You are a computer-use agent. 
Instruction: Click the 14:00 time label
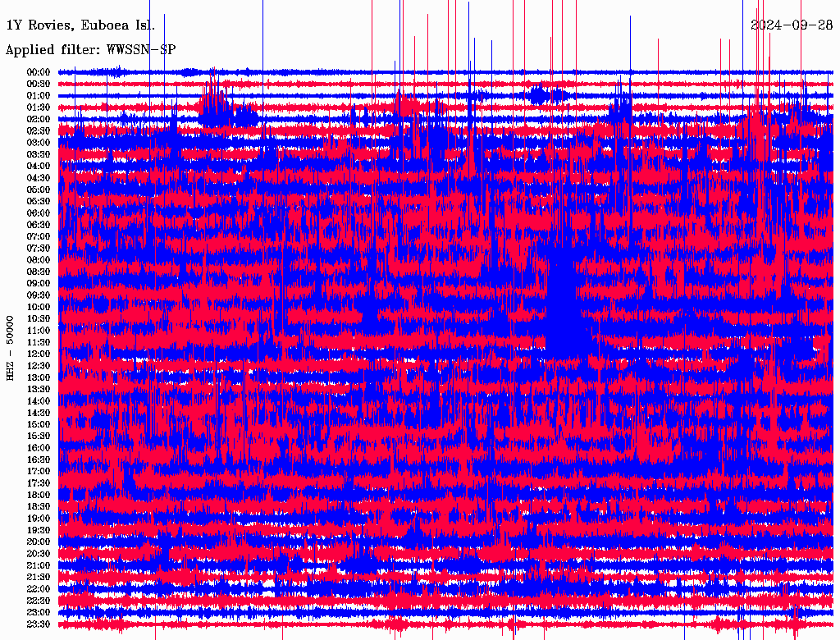click(39, 401)
